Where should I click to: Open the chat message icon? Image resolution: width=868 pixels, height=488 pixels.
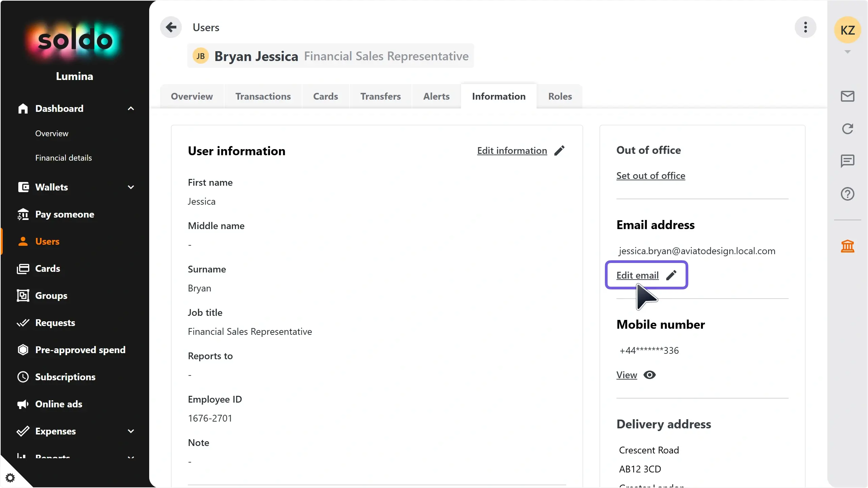[847, 161]
